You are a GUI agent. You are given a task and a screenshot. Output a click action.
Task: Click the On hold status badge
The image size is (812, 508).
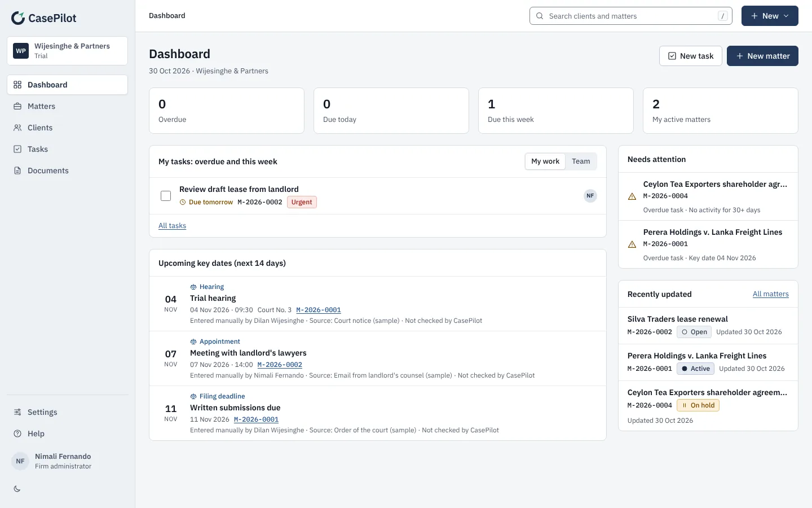pos(698,405)
